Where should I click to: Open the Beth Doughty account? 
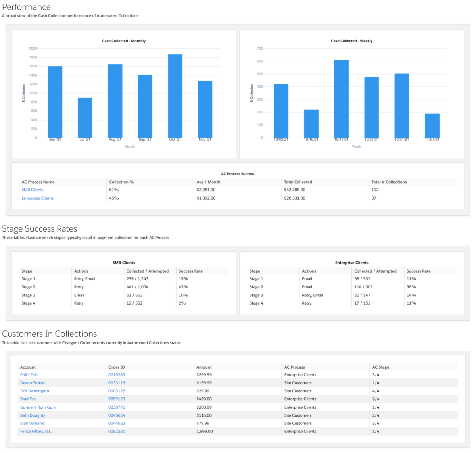(x=32, y=415)
